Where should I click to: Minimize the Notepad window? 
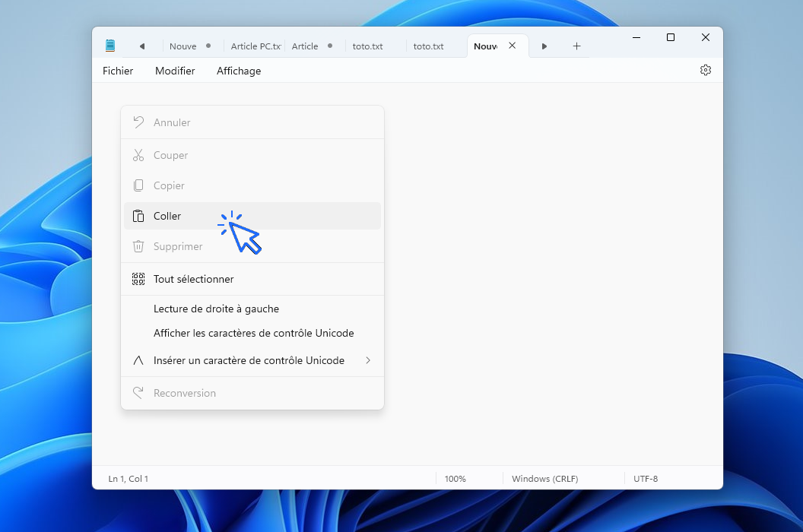[636, 37]
